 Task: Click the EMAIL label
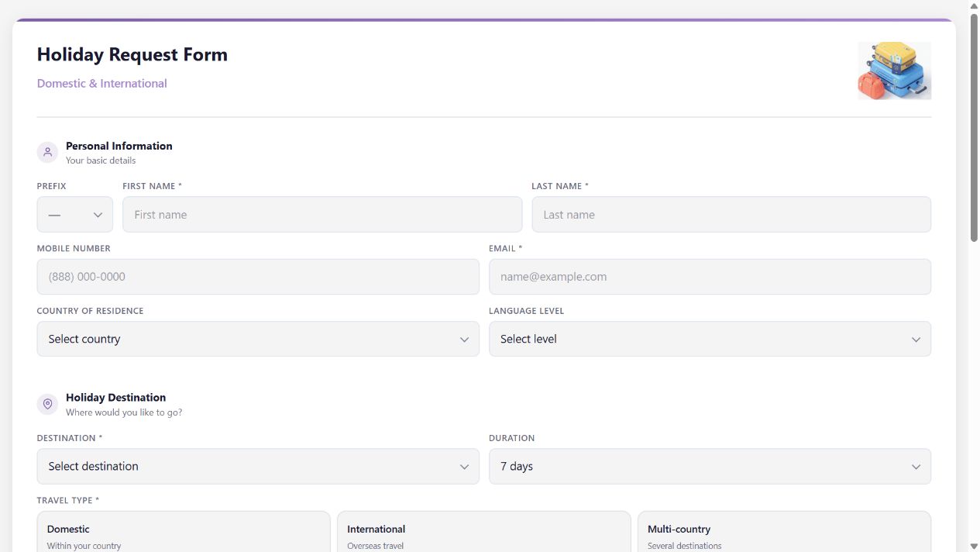pyautogui.click(x=505, y=248)
